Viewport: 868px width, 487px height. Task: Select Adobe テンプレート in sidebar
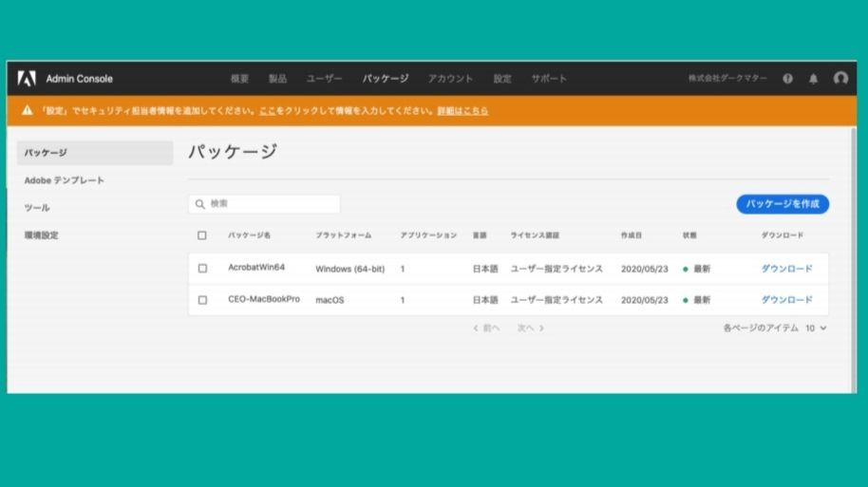[x=65, y=180]
